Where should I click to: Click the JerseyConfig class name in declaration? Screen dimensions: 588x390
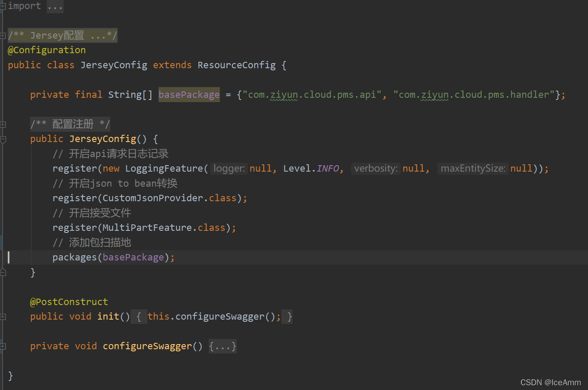click(114, 65)
